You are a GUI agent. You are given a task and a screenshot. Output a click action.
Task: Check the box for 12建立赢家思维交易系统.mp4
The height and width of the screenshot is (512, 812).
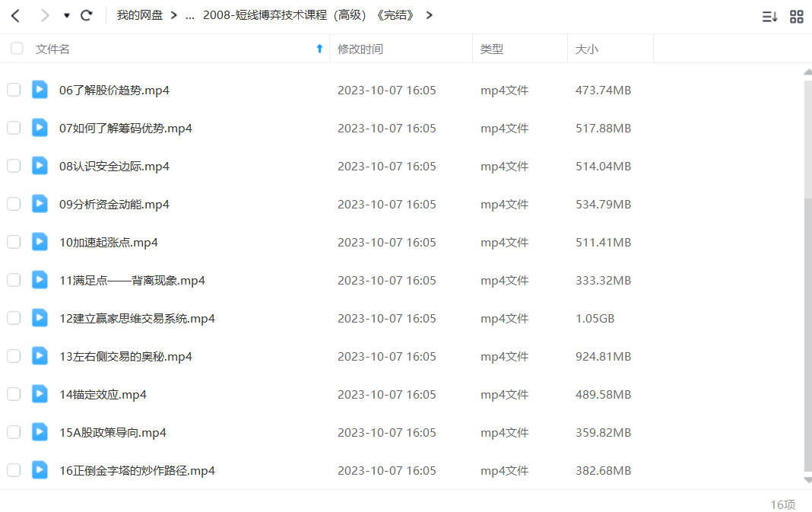[14, 318]
